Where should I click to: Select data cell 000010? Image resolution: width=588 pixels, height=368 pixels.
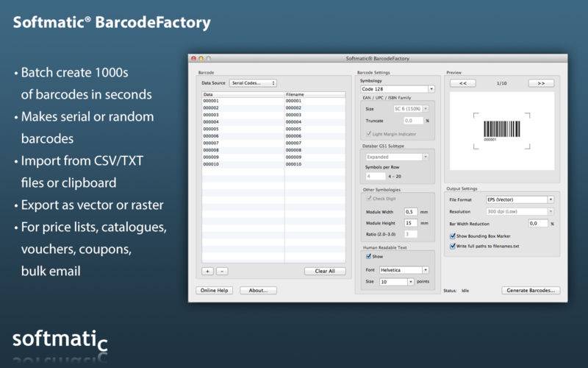(x=243, y=164)
